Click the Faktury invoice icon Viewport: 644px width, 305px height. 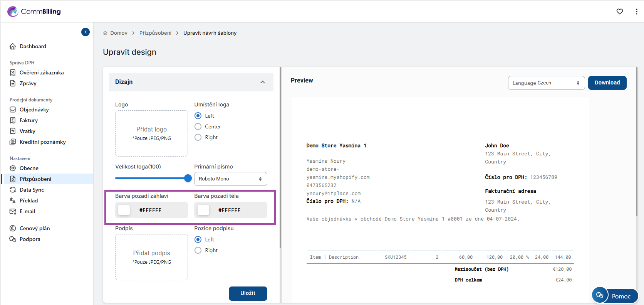point(13,120)
